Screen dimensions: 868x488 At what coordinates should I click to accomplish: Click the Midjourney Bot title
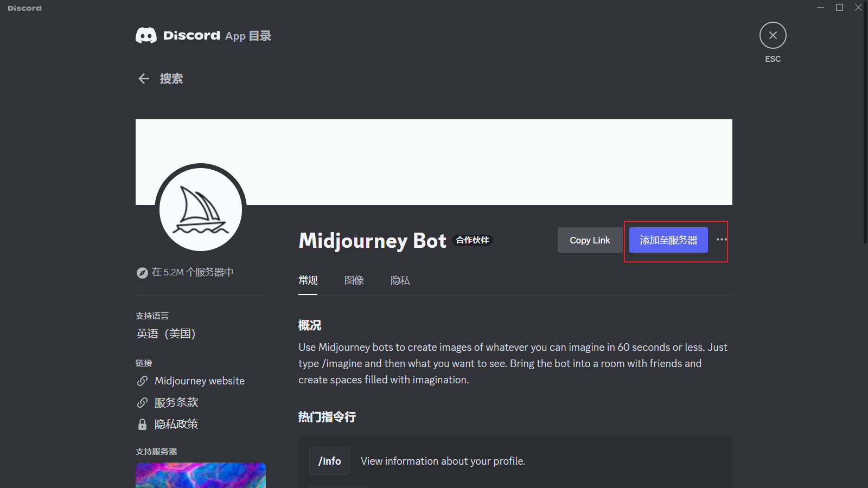(372, 241)
